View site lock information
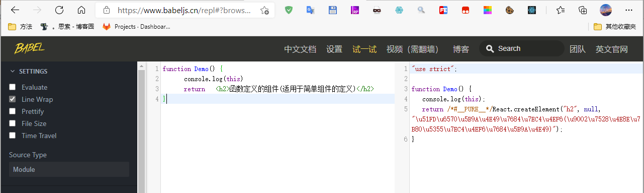The image size is (644, 193). pyautogui.click(x=106, y=10)
